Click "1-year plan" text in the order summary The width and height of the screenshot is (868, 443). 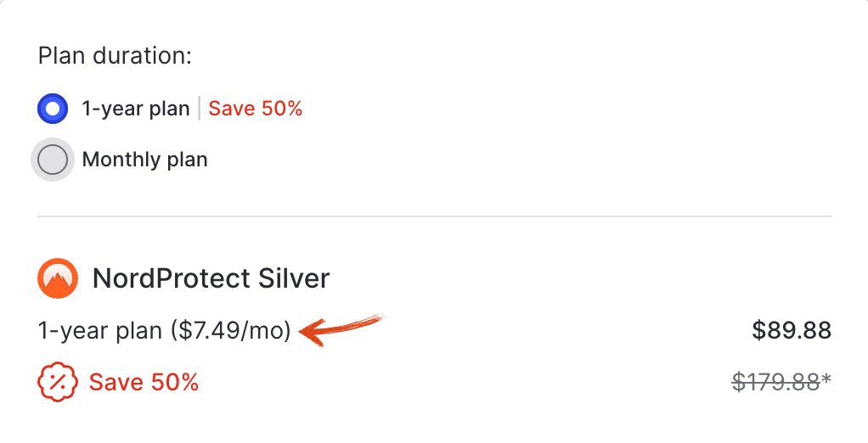(x=100, y=330)
